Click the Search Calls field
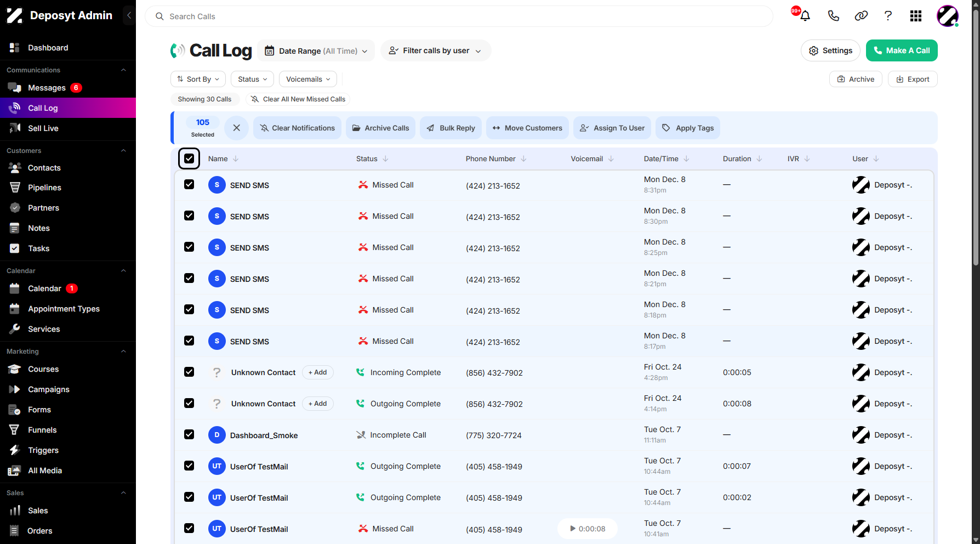 click(459, 16)
